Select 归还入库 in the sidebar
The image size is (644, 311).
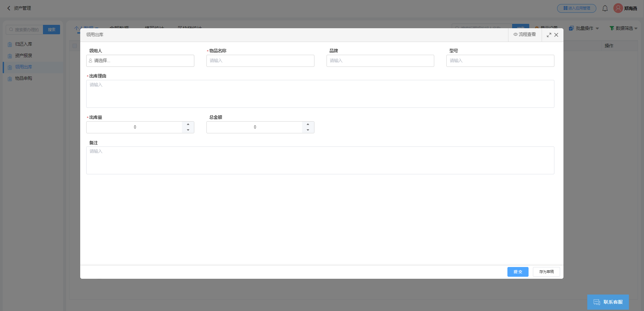tap(23, 44)
